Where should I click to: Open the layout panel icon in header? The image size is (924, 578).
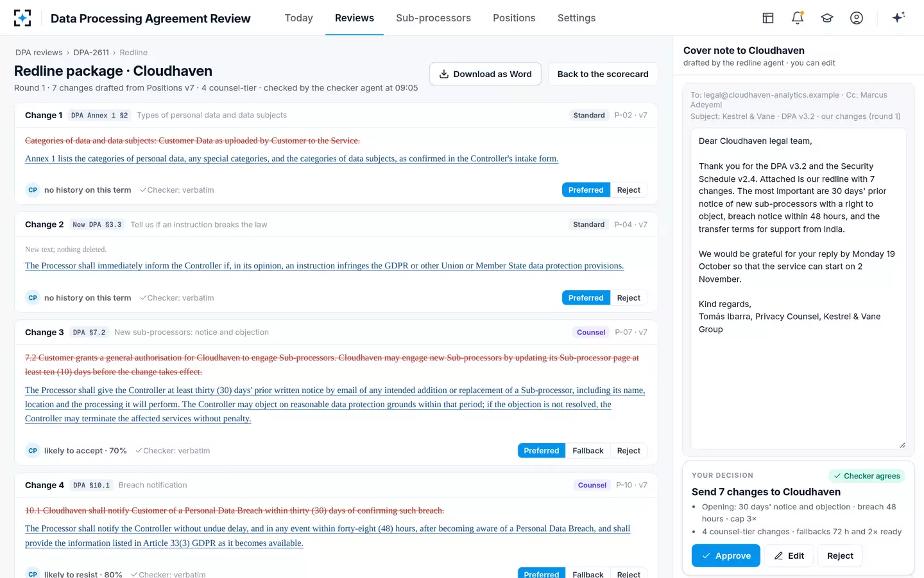[x=768, y=18]
